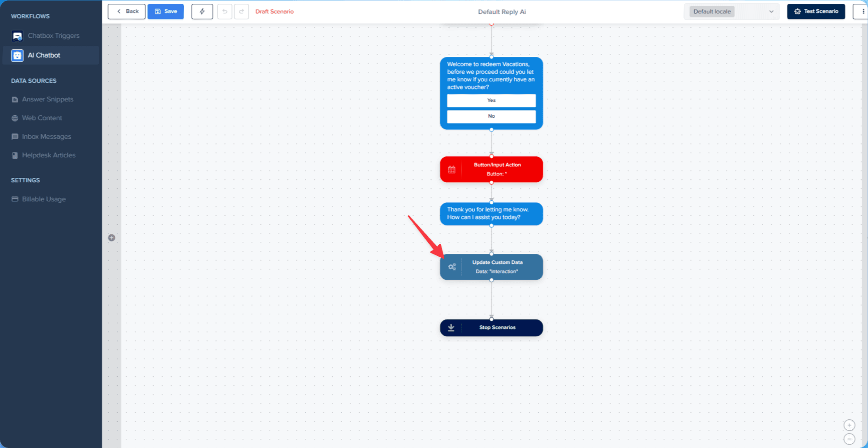The width and height of the screenshot is (868, 448).
Task: Open Answer Snippets data source
Action: (x=47, y=99)
